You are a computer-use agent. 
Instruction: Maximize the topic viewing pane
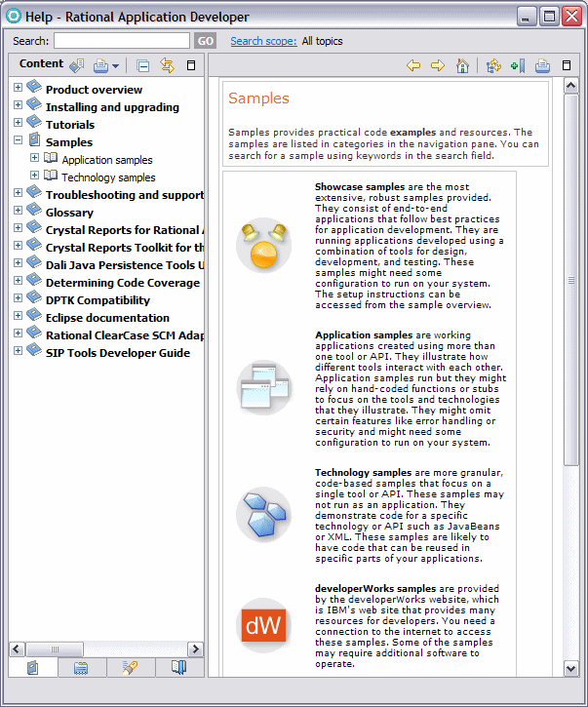(567, 66)
